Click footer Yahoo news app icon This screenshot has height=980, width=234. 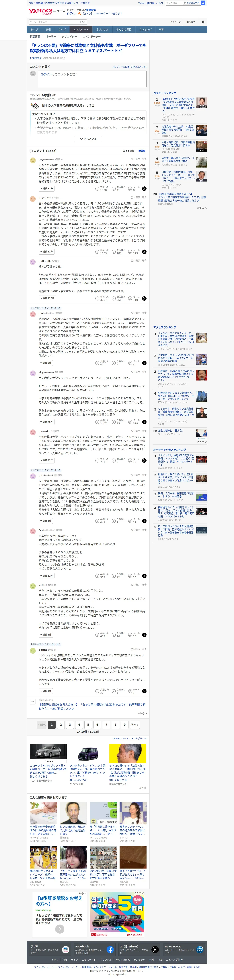pos(66,950)
